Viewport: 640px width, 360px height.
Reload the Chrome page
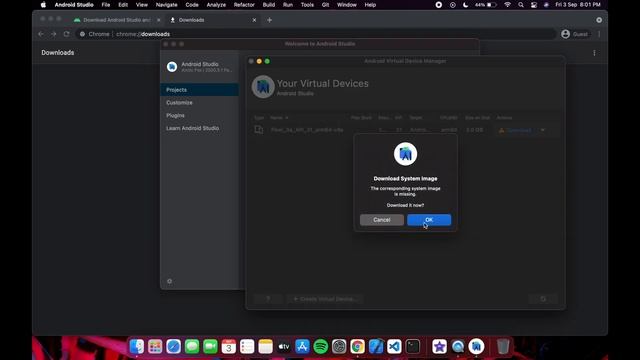pos(67,34)
